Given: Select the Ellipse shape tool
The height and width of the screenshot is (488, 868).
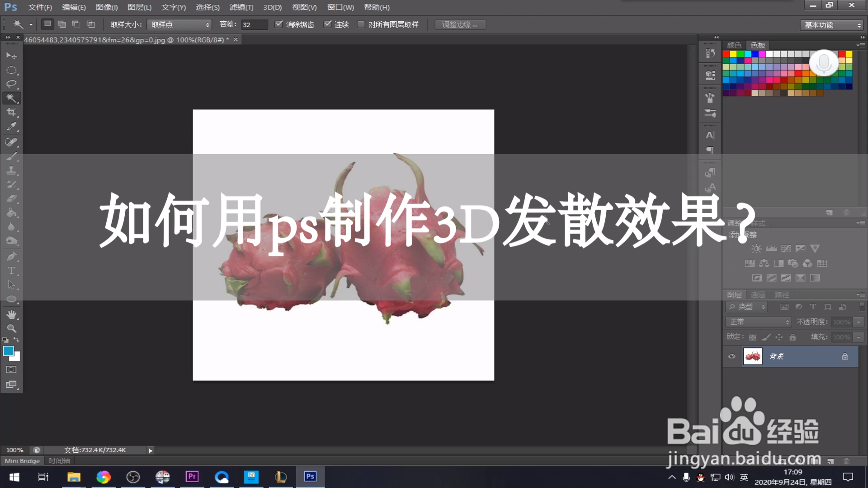Looking at the screenshot, I should (x=11, y=299).
